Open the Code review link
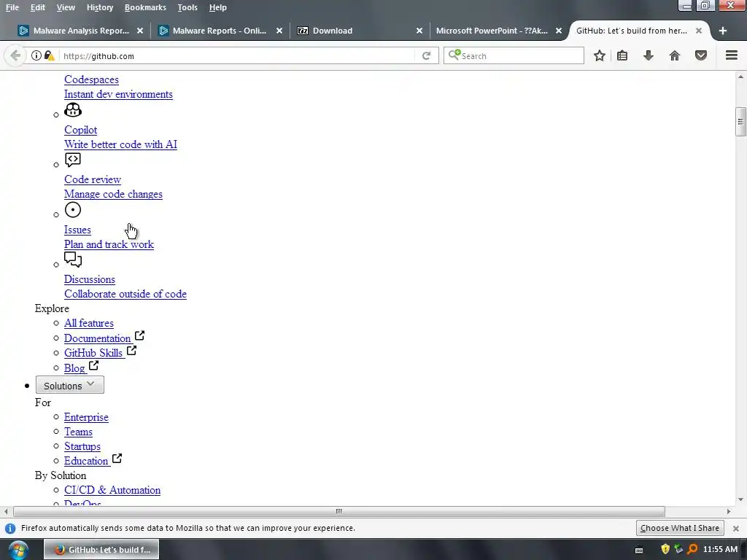 click(x=93, y=179)
